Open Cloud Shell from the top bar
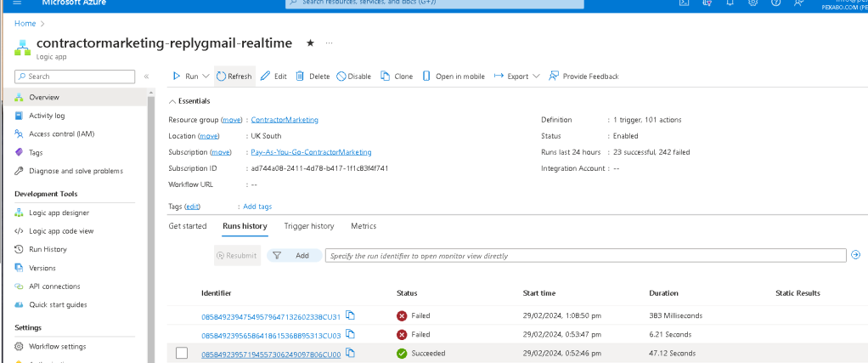 pyautogui.click(x=685, y=3)
